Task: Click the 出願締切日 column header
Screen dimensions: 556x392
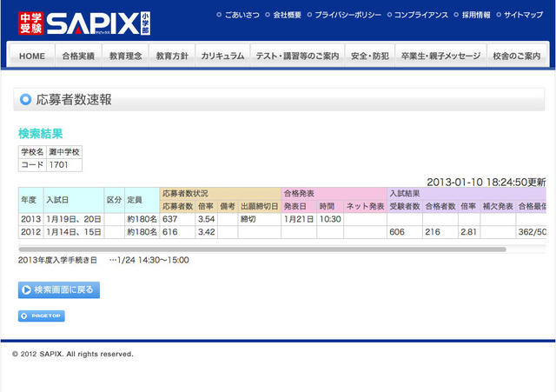Action: (260, 207)
